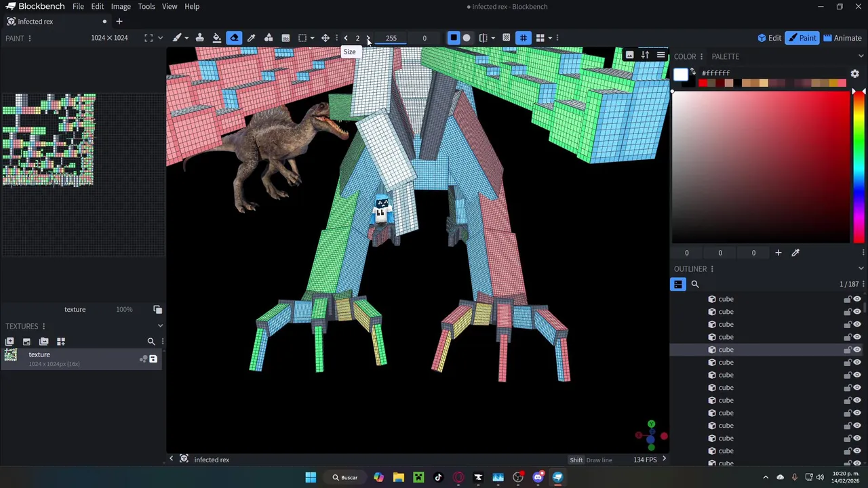Increase brush size with right arrow

coord(368,38)
